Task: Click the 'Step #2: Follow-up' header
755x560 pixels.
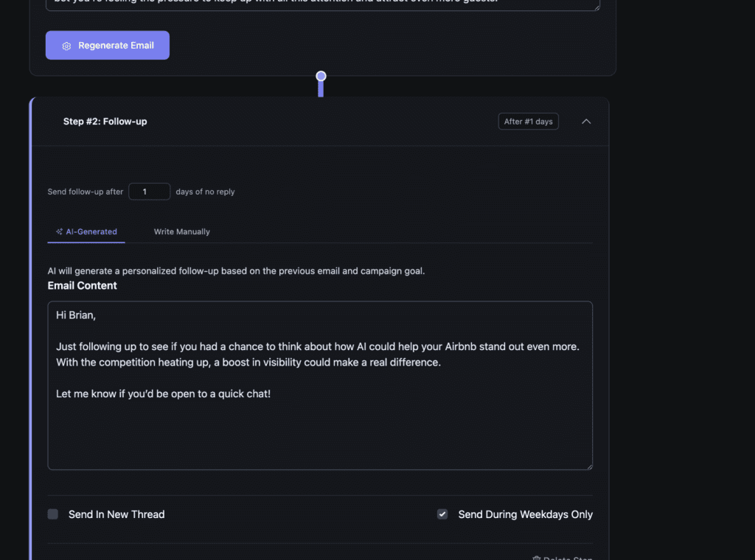Action: (x=105, y=121)
